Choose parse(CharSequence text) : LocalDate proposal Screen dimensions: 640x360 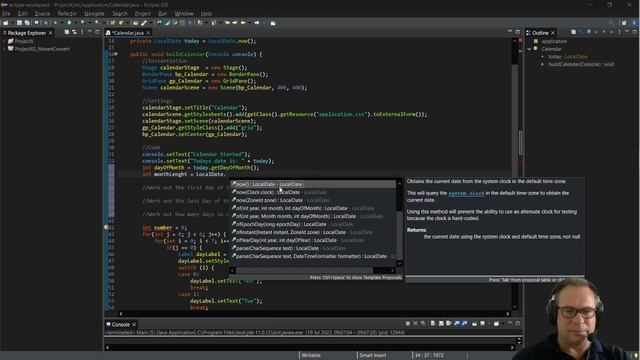(312, 248)
